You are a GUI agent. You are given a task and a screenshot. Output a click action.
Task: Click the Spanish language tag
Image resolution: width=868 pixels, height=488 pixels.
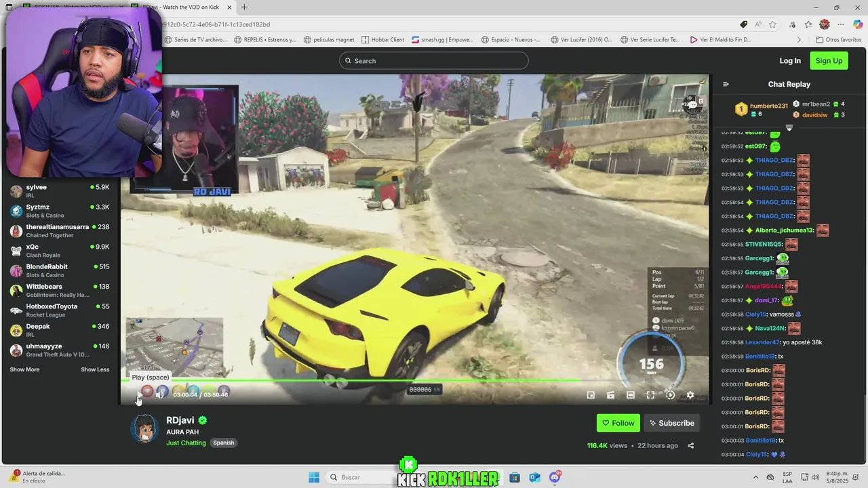[x=223, y=443]
